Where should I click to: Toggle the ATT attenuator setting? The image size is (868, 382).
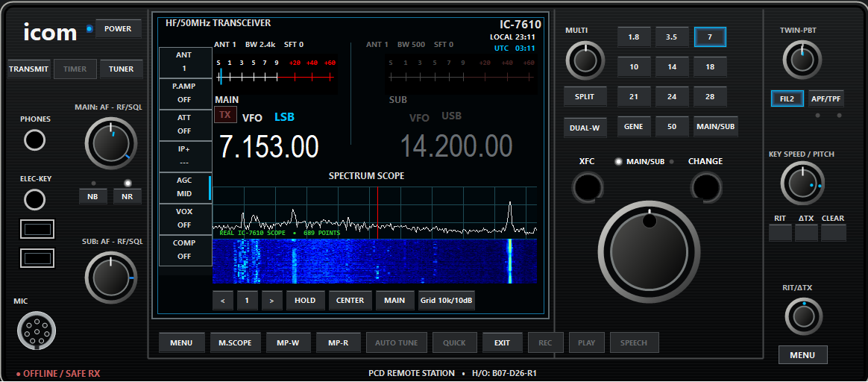point(184,125)
